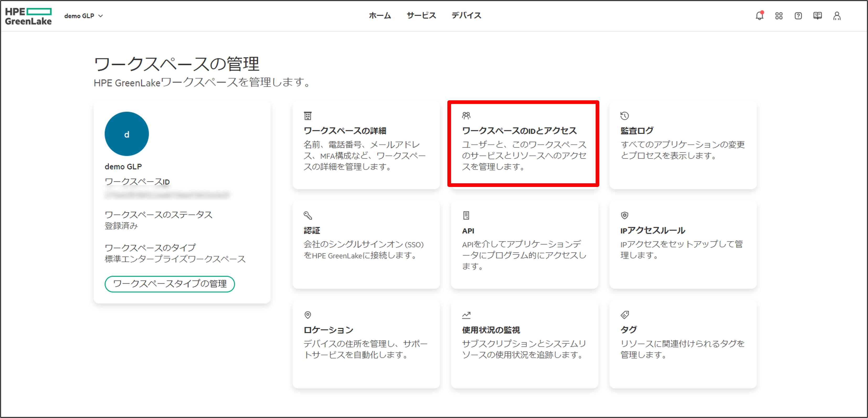Click the usage monitoring chart icon
Viewport: 868px width, 418px height.
click(x=466, y=315)
